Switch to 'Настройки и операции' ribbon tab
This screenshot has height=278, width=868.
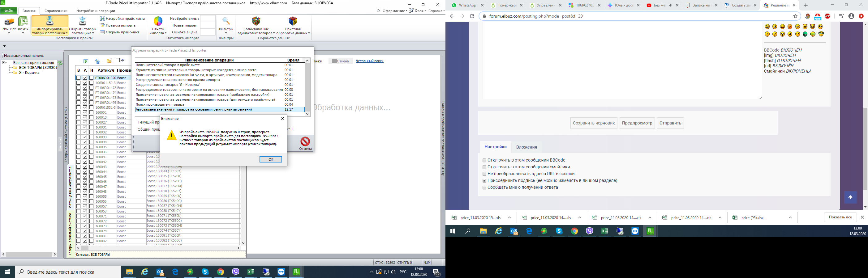(96, 11)
